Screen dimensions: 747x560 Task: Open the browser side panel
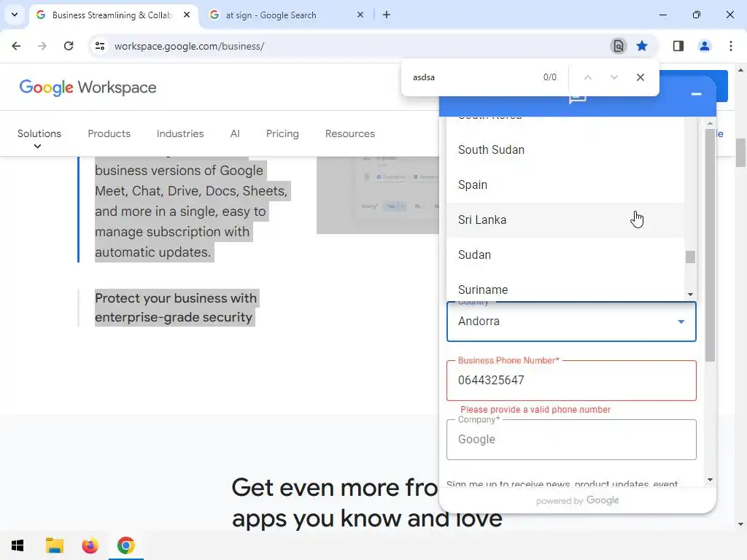(678, 46)
